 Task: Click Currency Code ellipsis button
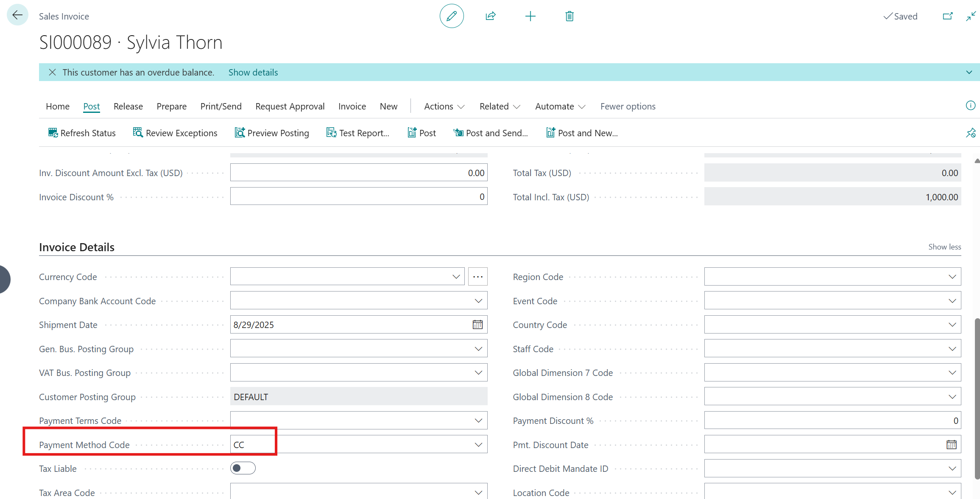(478, 277)
